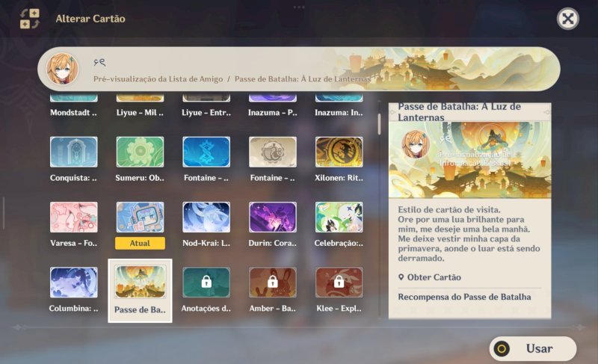Select the currently used Atual namecard
This screenshot has width=598, height=364.
tap(140, 217)
